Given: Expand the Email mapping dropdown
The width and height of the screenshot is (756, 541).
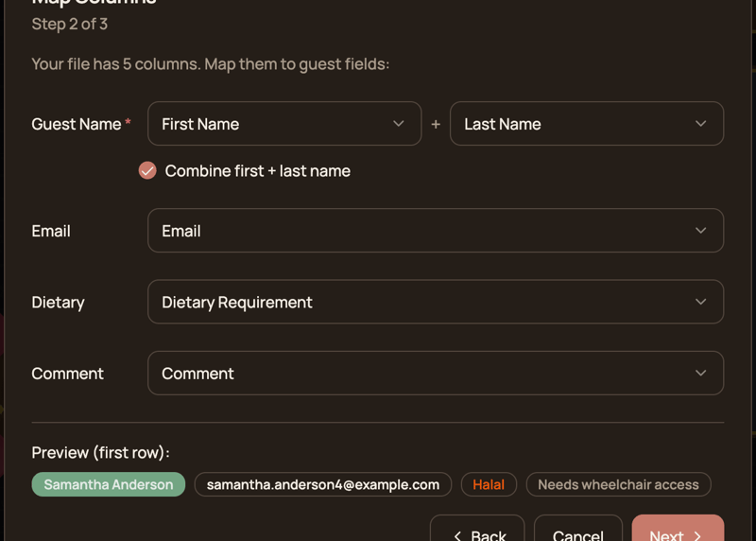Looking at the screenshot, I should coord(435,231).
